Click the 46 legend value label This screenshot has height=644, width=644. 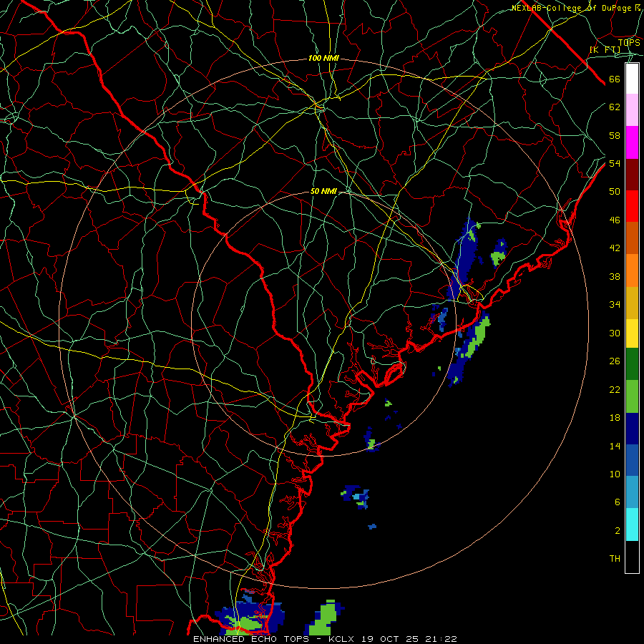click(x=615, y=220)
